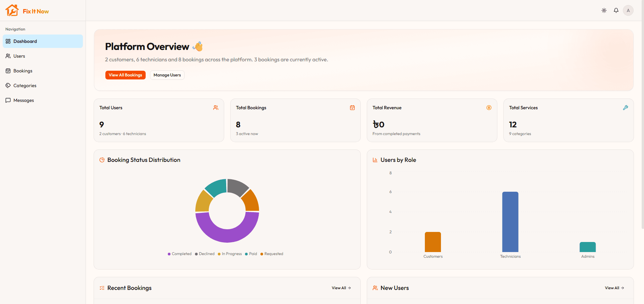Click the Dashboard grid icon in sidebar
Screen dimensions: 644x304
click(8, 41)
